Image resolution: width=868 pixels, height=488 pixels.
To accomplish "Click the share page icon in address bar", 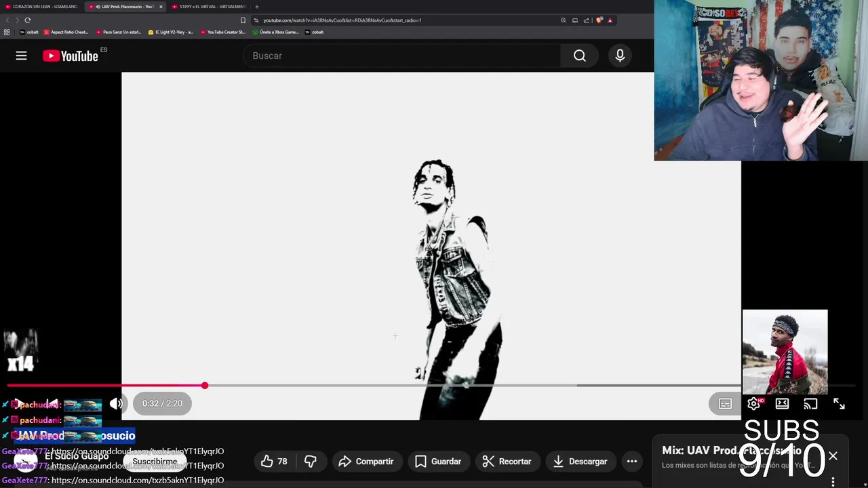I will pos(586,20).
